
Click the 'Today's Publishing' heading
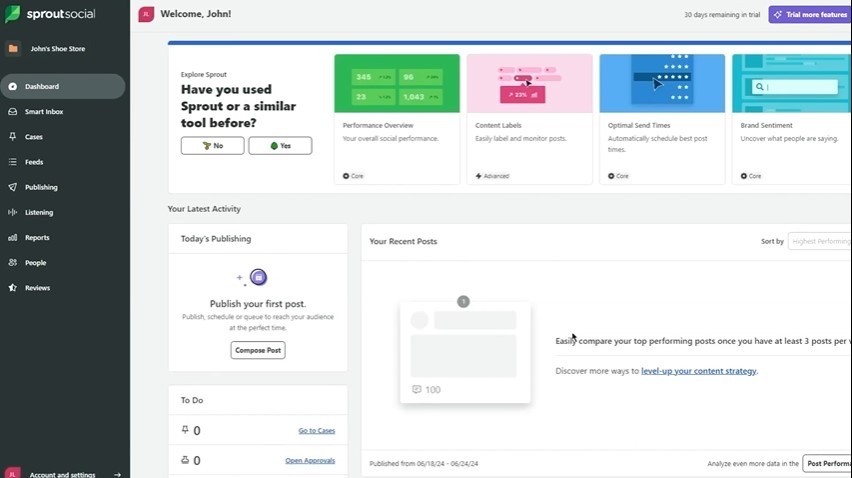[x=216, y=239]
